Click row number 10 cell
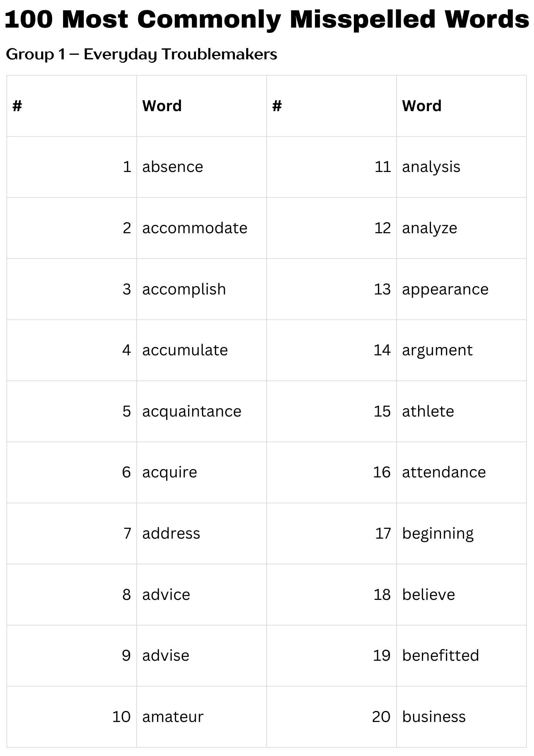The width and height of the screenshot is (534, 756). [121, 717]
